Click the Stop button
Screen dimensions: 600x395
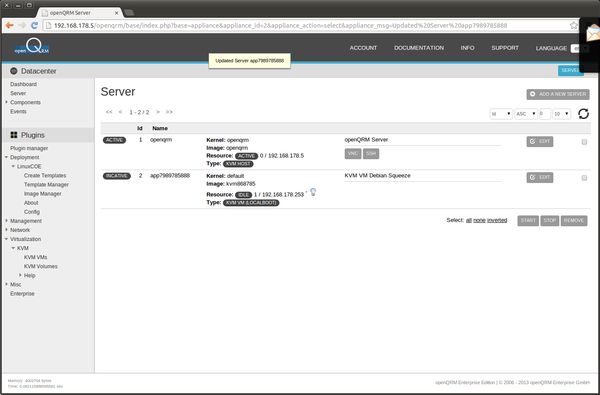(550, 220)
